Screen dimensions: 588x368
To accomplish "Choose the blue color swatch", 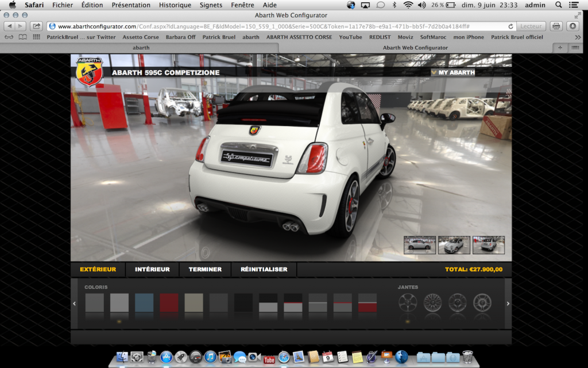I will (x=144, y=302).
